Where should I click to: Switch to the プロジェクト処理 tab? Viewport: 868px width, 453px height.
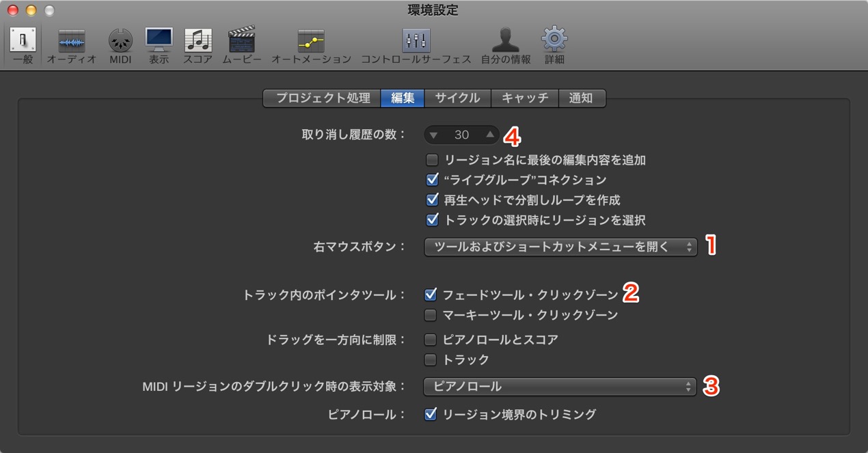pos(323,98)
